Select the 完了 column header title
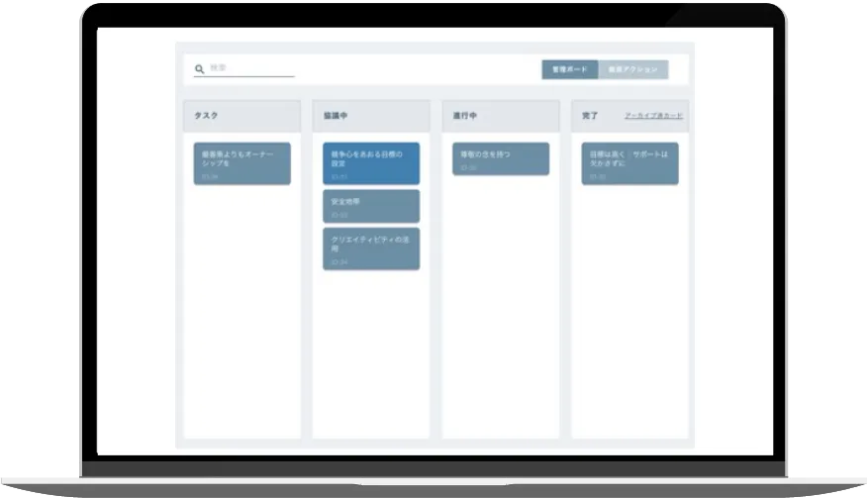The image size is (868, 498). point(590,116)
